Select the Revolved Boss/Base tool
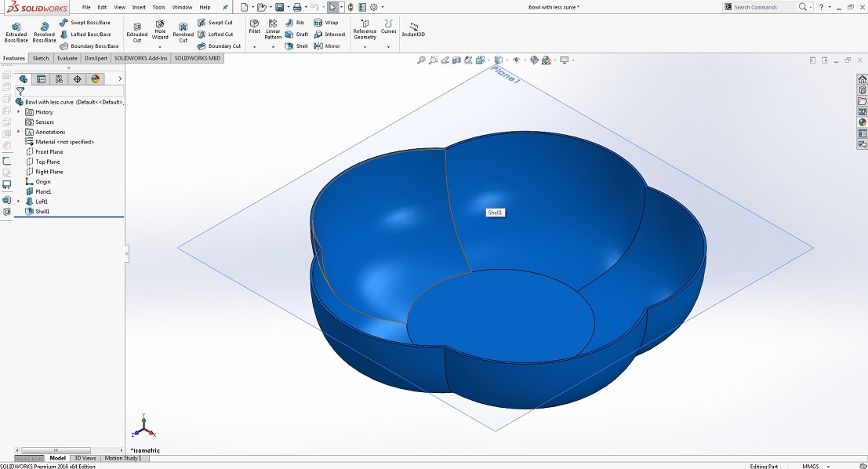This screenshot has height=469, width=868. (44, 33)
